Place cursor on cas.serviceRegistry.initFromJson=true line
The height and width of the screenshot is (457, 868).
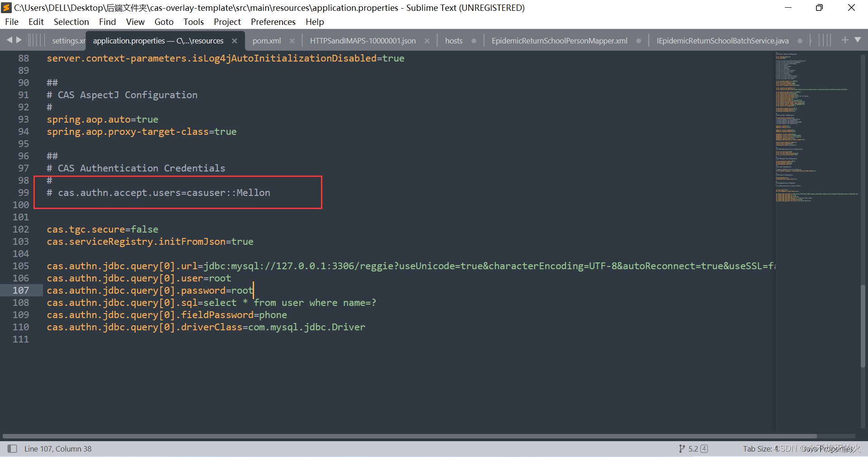coord(150,242)
